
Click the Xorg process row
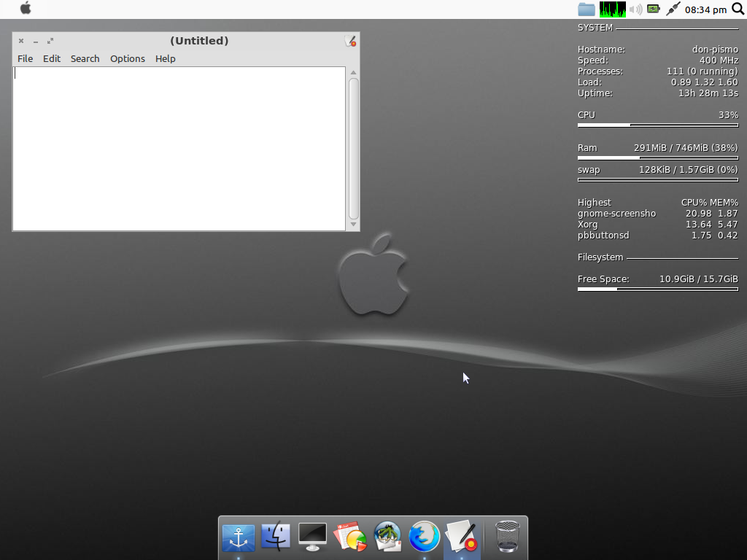(x=657, y=225)
